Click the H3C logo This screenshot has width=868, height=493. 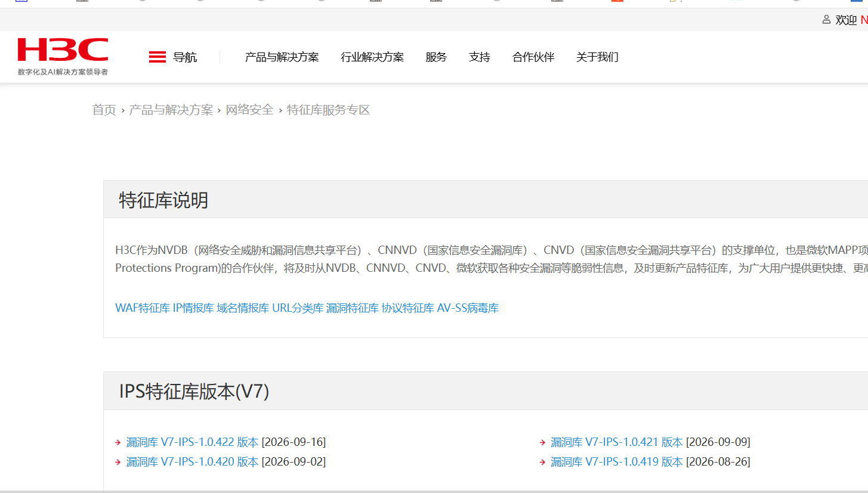(x=63, y=57)
